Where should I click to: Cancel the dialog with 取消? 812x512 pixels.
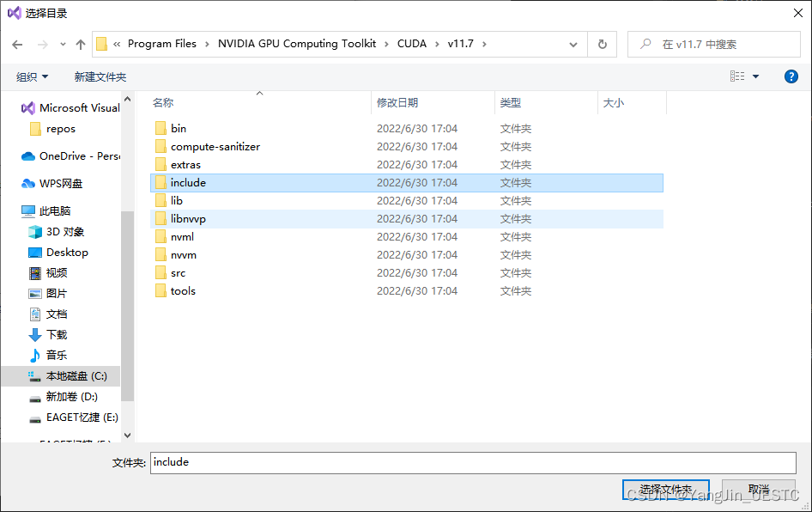[x=759, y=489]
